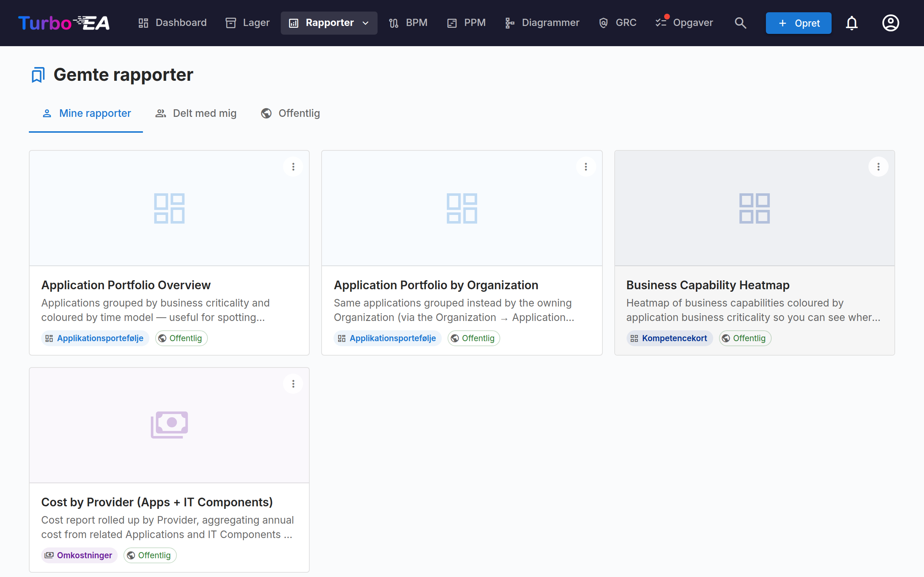Viewport: 924px width, 577px height.
Task: Open the notifications bell
Action: [x=851, y=23]
